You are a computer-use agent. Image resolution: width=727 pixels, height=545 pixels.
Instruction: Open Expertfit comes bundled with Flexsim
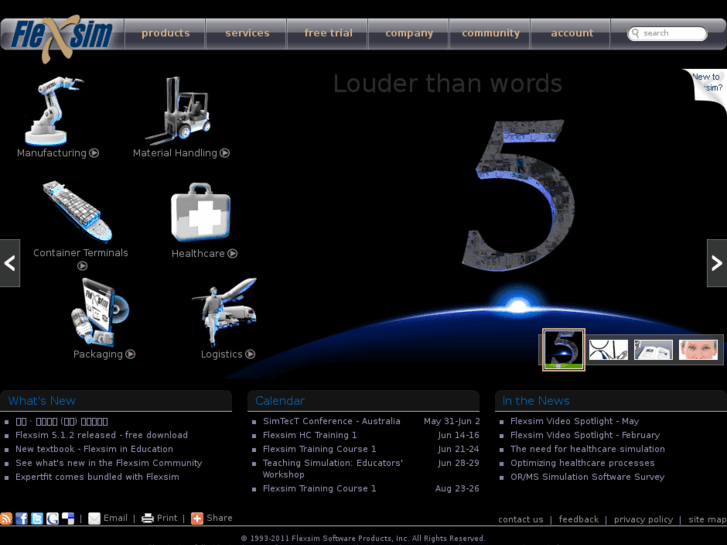[97, 477]
